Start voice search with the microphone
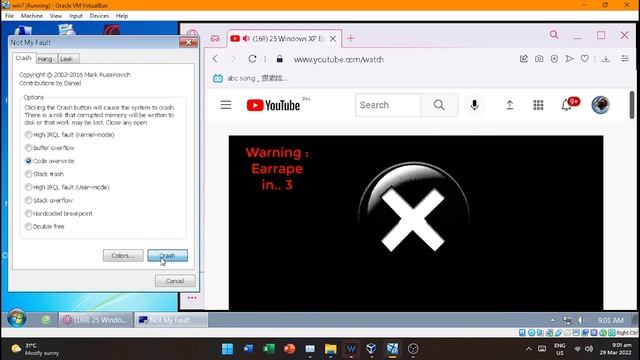This screenshot has height=360, width=640. [x=474, y=105]
